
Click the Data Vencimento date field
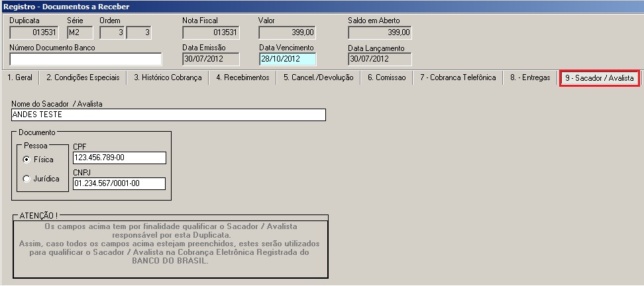(288, 59)
